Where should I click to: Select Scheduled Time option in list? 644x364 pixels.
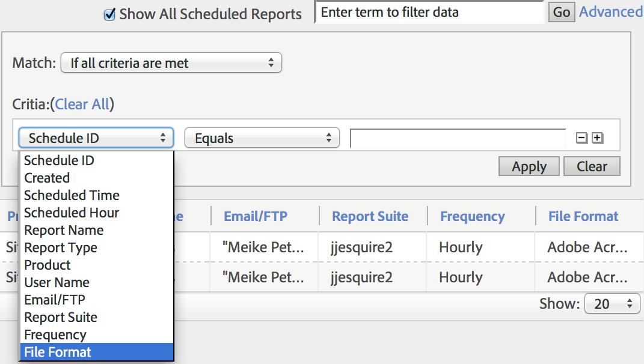click(72, 195)
